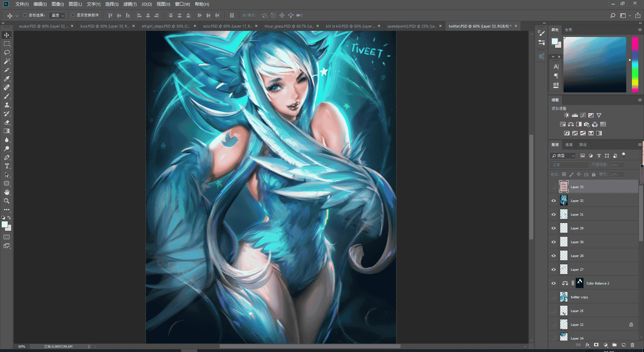
Task: Open the workspace switcher dropdown
Action: tap(625, 15)
